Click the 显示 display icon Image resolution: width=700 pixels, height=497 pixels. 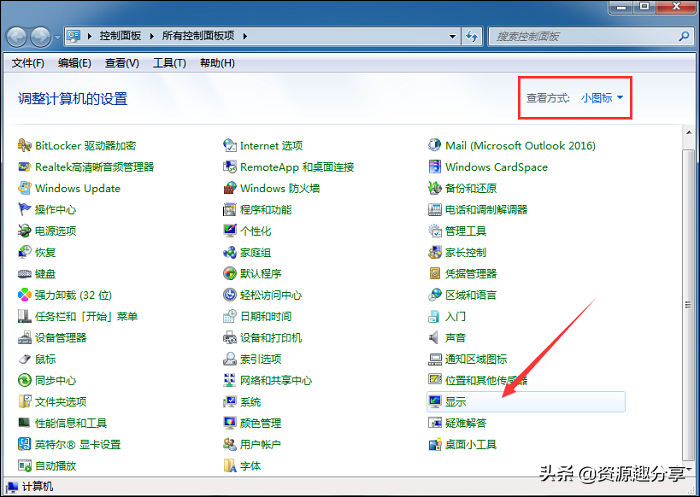click(x=434, y=401)
